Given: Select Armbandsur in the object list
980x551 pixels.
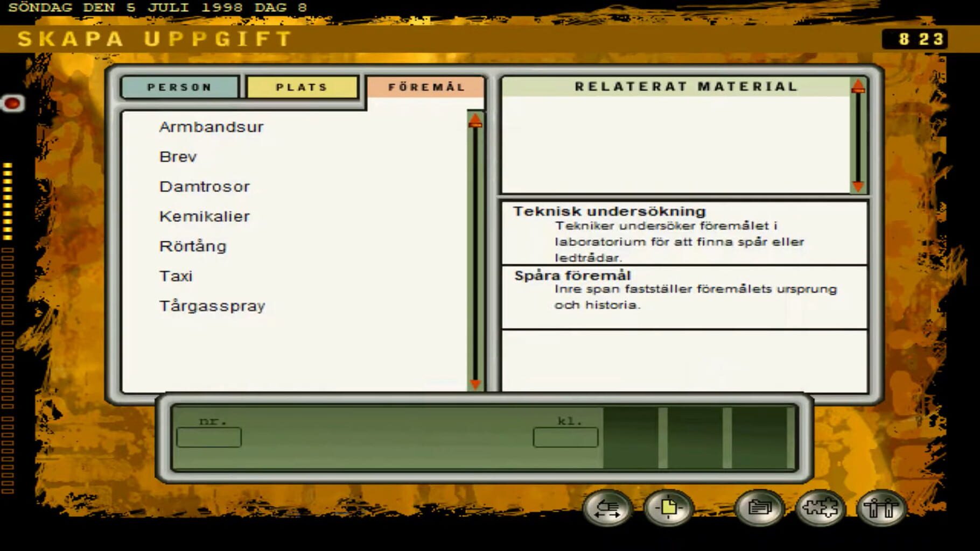Looking at the screenshot, I should click(211, 127).
